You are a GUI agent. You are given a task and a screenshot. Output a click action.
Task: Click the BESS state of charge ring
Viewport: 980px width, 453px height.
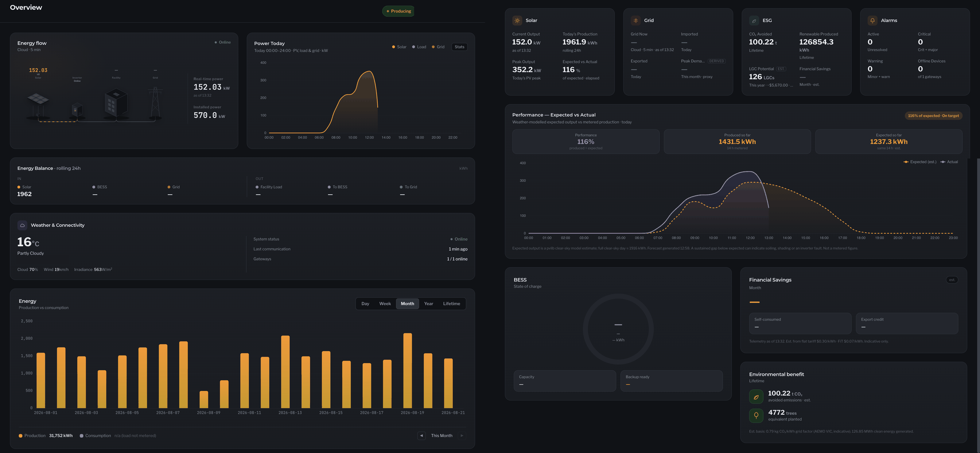tap(618, 329)
